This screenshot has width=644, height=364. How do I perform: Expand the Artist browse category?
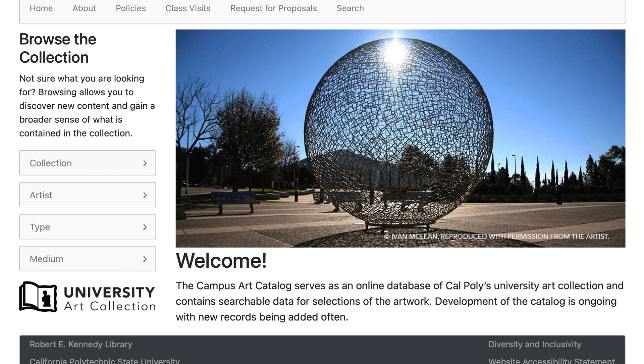click(88, 195)
